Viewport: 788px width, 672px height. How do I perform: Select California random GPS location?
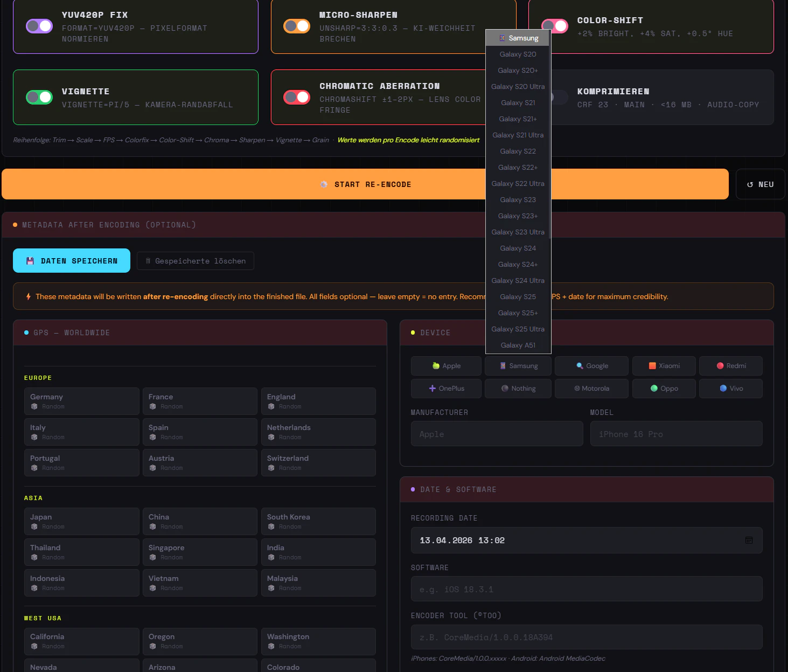[82, 641]
